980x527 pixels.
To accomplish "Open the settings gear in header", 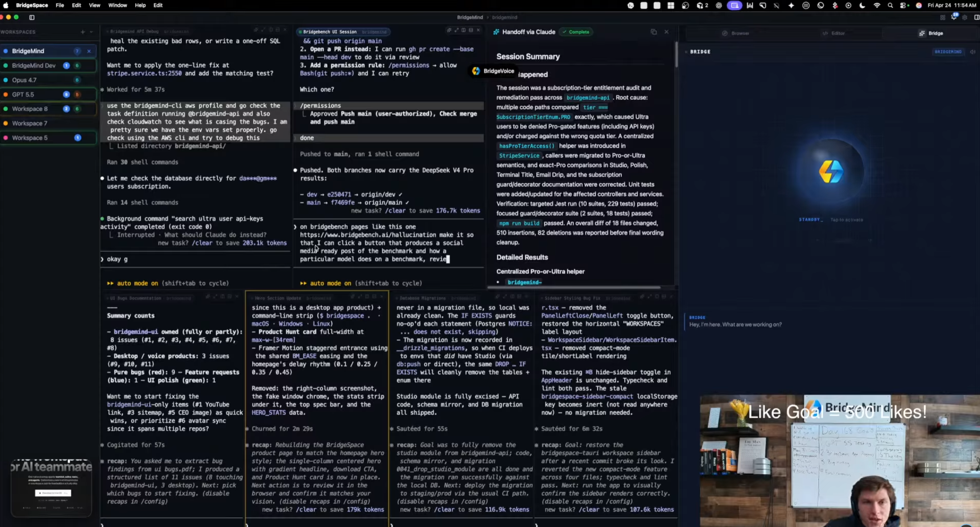I will (x=965, y=17).
